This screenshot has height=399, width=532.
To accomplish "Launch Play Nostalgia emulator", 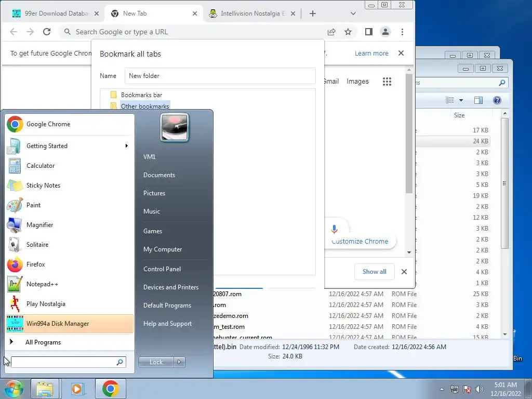I will point(70,303).
